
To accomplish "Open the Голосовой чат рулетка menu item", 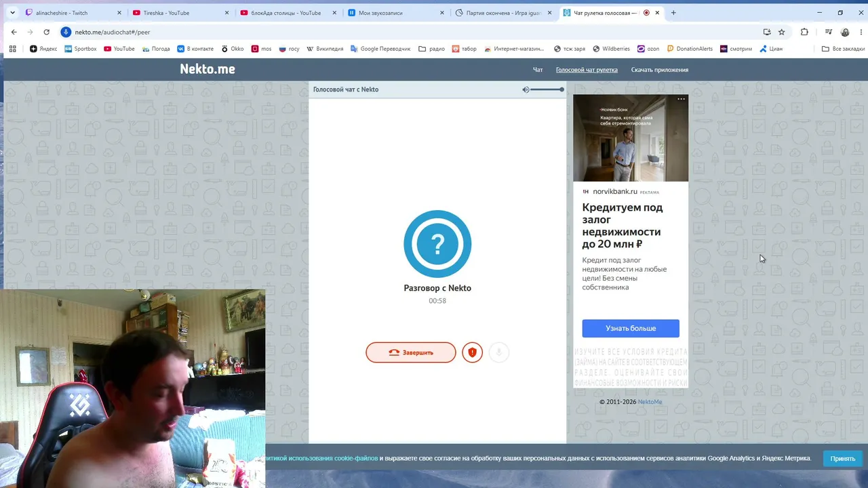I will [587, 70].
